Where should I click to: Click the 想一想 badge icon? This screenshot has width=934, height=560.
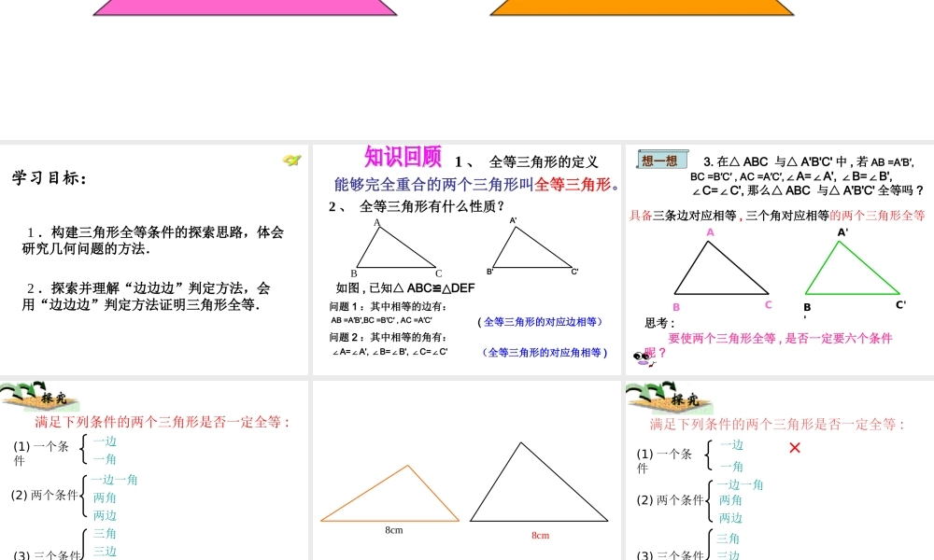click(x=662, y=160)
